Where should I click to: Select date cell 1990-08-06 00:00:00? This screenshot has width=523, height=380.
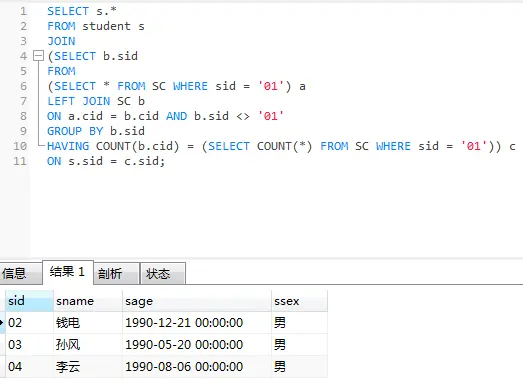tap(197, 367)
